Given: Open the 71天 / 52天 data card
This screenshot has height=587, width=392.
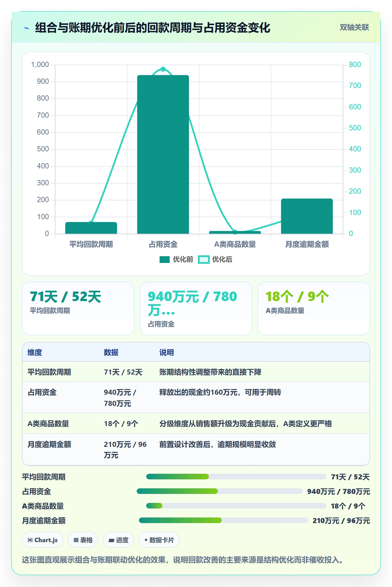Looking at the screenshot, I should 78,308.
